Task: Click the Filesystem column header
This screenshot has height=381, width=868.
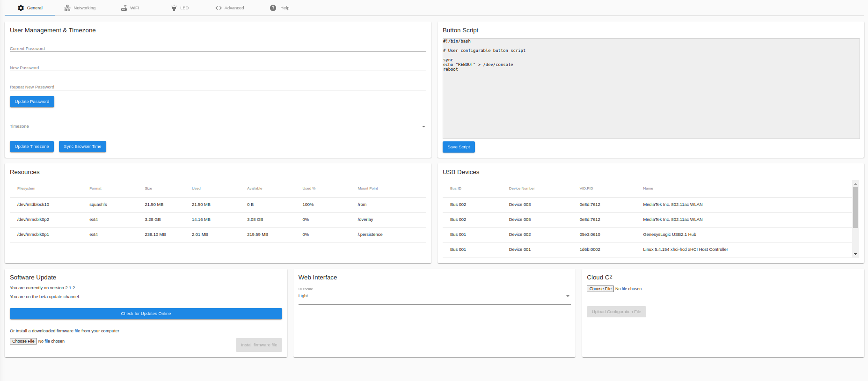Action: pos(26,189)
